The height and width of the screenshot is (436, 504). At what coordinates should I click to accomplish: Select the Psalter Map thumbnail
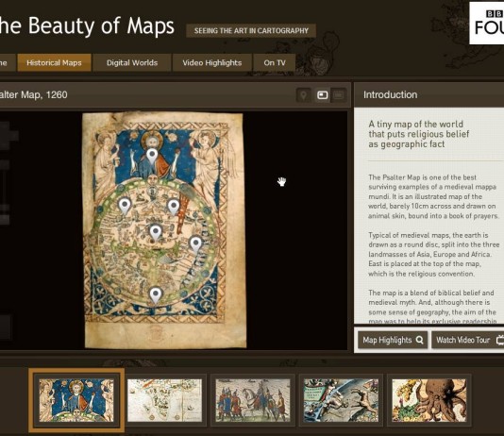(x=76, y=400)
